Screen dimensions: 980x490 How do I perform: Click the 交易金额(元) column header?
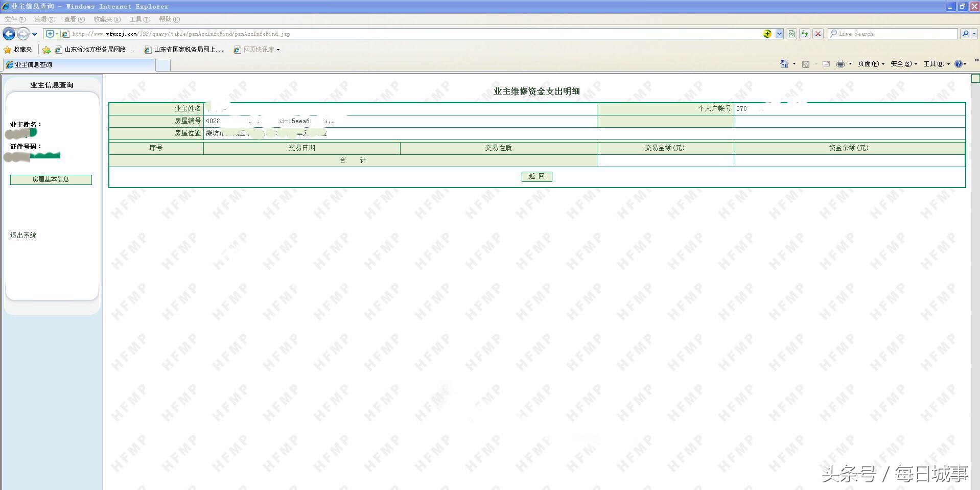point(665,148)
